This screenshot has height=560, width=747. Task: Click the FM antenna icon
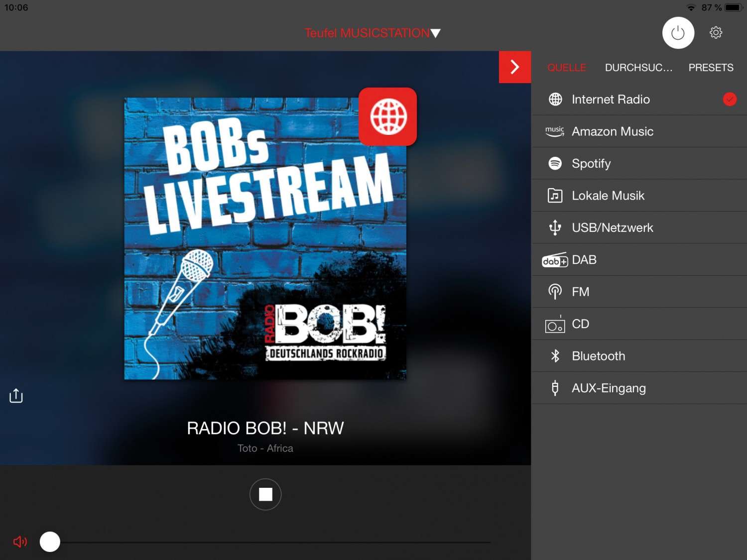click(555, 292)
